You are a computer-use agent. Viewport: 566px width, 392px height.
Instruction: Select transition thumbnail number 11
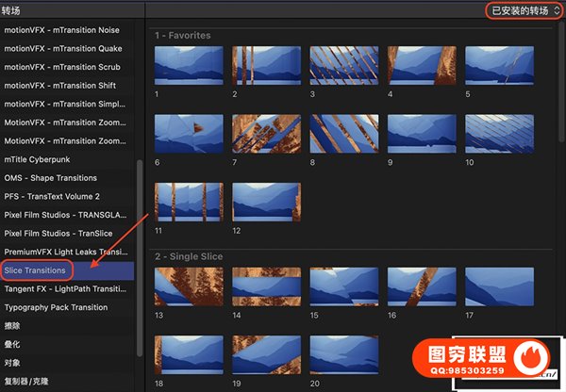coord(189,202)
